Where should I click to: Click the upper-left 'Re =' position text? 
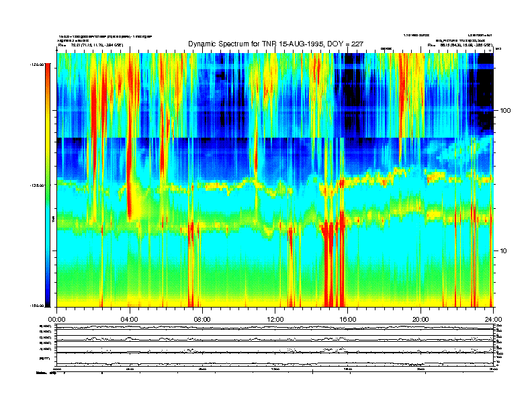click(91, 45)
